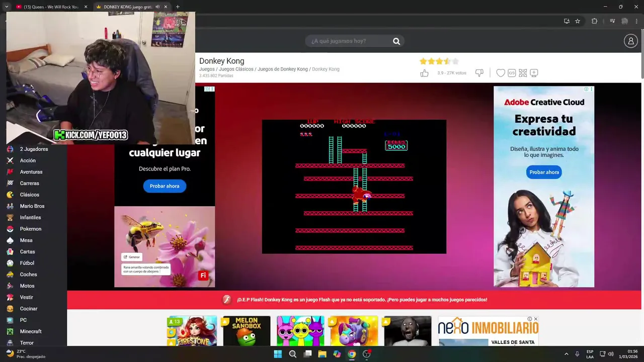This screenshot has width=644, height=362.
Task: Open the Motos category
Action: pyautogui.click(x=27, y=286)
